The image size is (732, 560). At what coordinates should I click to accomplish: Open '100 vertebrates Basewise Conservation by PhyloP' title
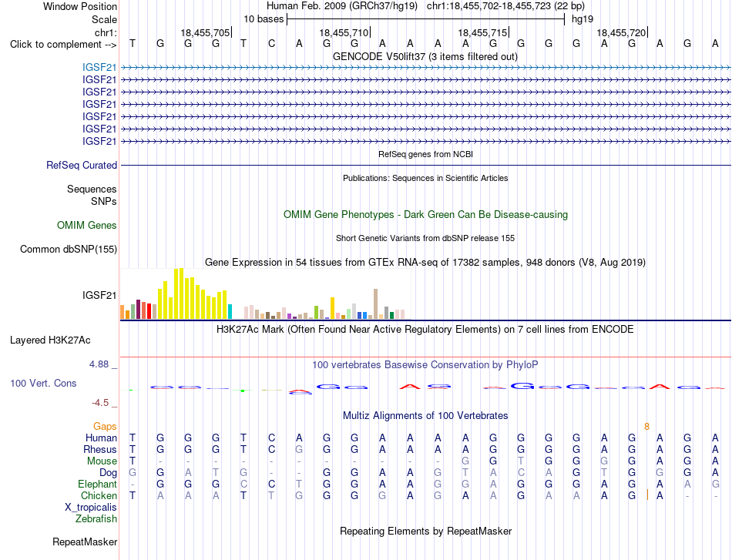(x=425, y=365)
